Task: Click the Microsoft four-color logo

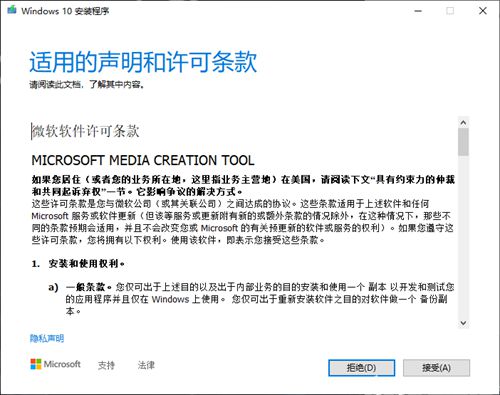Action: point(36,364)
